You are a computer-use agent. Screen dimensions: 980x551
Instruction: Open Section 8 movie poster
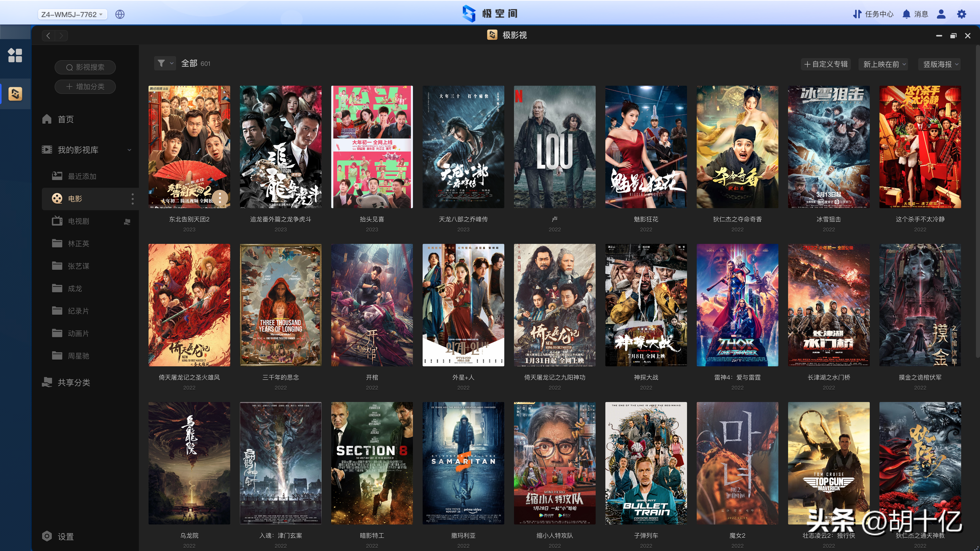[x=372, y=463]
